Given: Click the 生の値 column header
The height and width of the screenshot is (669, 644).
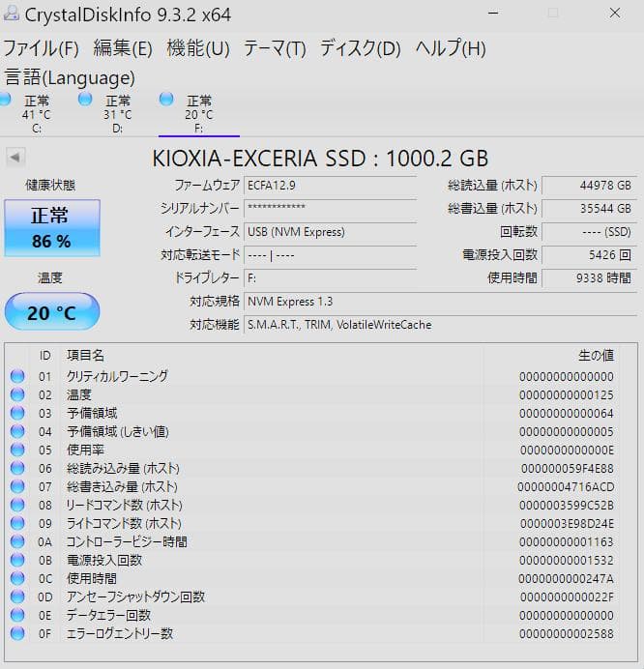Looking at the screenshot, I should click(596, 356).
